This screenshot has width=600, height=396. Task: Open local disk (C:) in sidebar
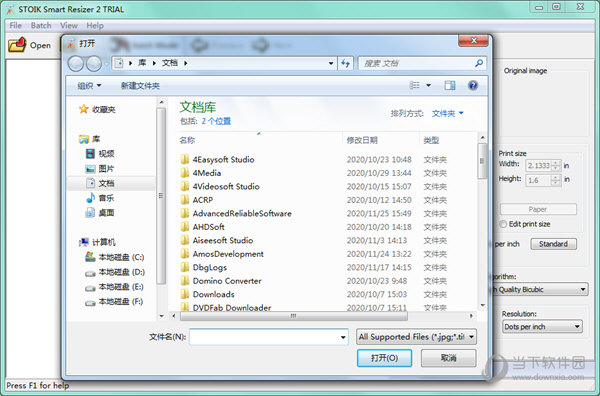point(115,257)
